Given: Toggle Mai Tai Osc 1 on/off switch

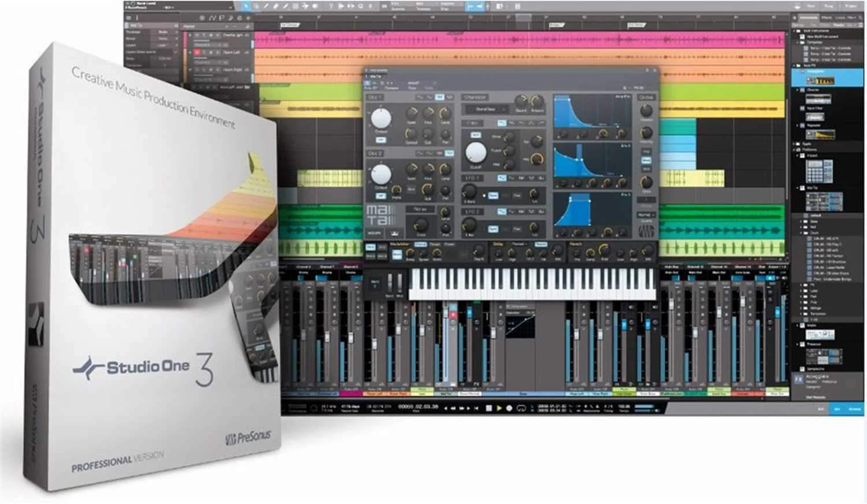Looking at the screenshot, I should (381, 140).
